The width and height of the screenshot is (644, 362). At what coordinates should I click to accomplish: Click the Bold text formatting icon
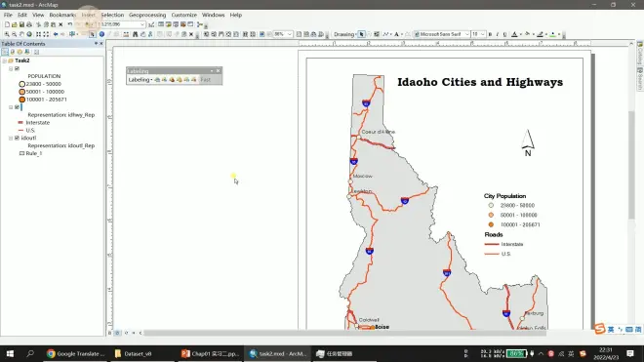click(490, 34)
